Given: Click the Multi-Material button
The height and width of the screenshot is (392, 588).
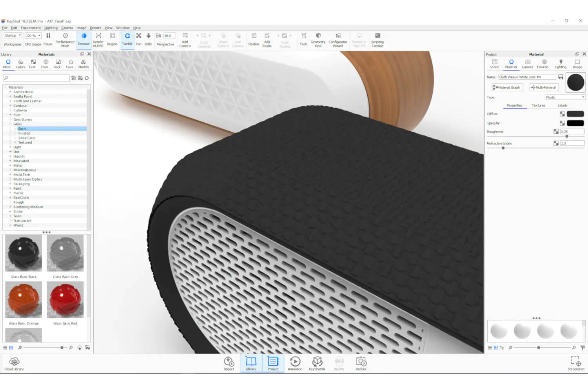Looking at the screenshot, I should point(543,87).
